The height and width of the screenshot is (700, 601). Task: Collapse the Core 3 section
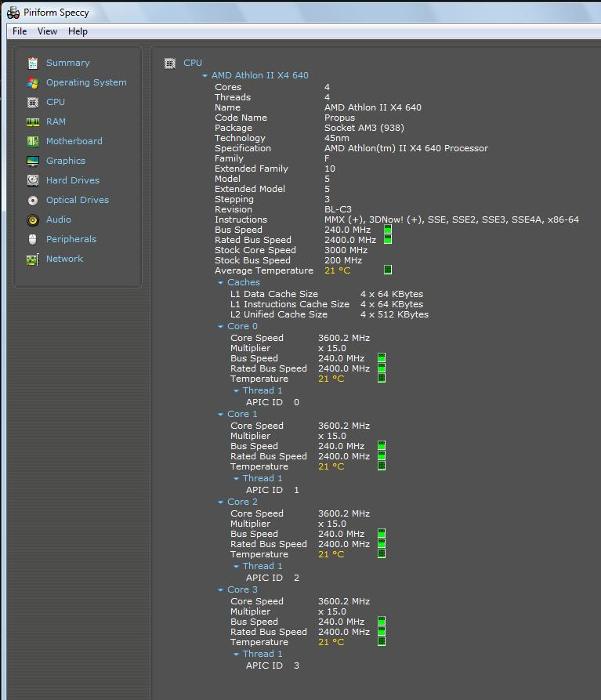(221, 590)
